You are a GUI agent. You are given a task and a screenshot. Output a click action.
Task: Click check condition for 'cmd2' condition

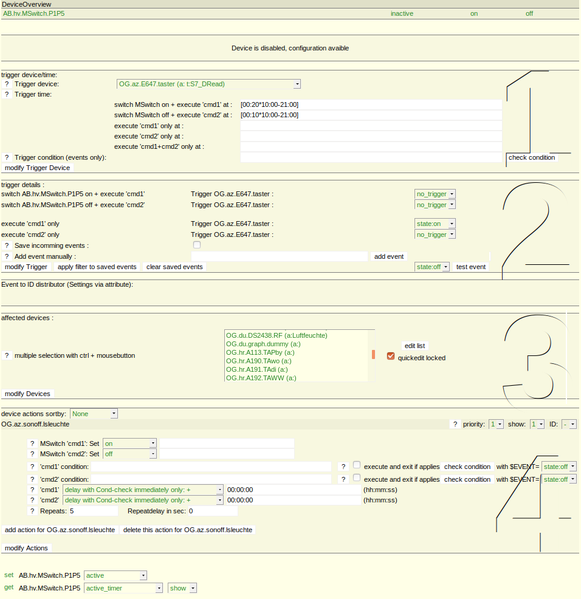(x=467, y=479)
